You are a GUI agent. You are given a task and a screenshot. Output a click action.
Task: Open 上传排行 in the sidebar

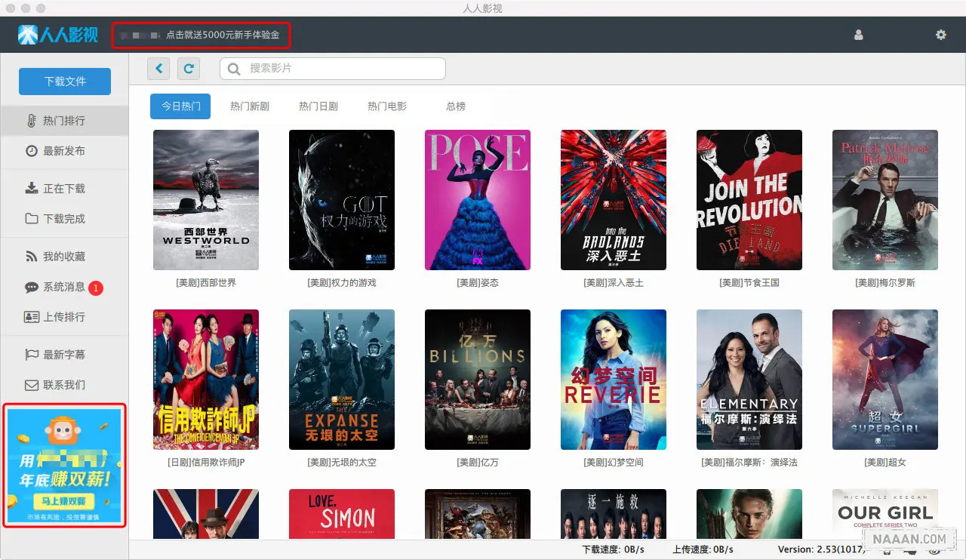tap(64, 317)
